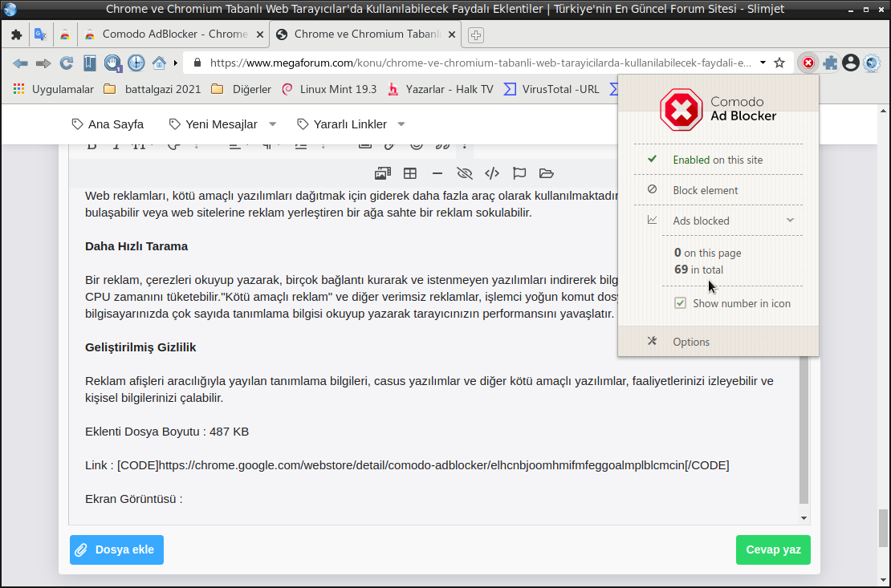Uncheck Show number in icon
The height and width of the screenshot is (588, 891).
(x=680, y=303)
